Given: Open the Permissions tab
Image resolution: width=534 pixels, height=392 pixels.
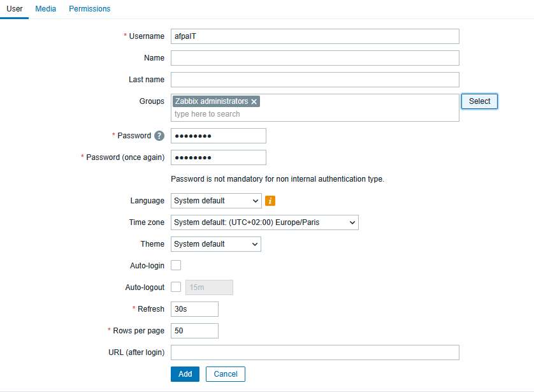Looking at the screenshot, I should click(x=89, y=9).
